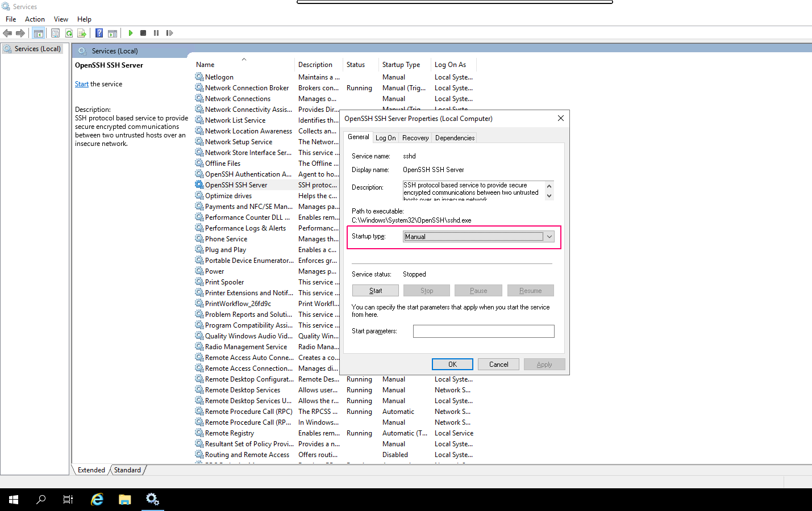812x511 pixels.
Task: Open Properties via the toolbar icon
Action: pyautogui.click(x=55, y=33)
